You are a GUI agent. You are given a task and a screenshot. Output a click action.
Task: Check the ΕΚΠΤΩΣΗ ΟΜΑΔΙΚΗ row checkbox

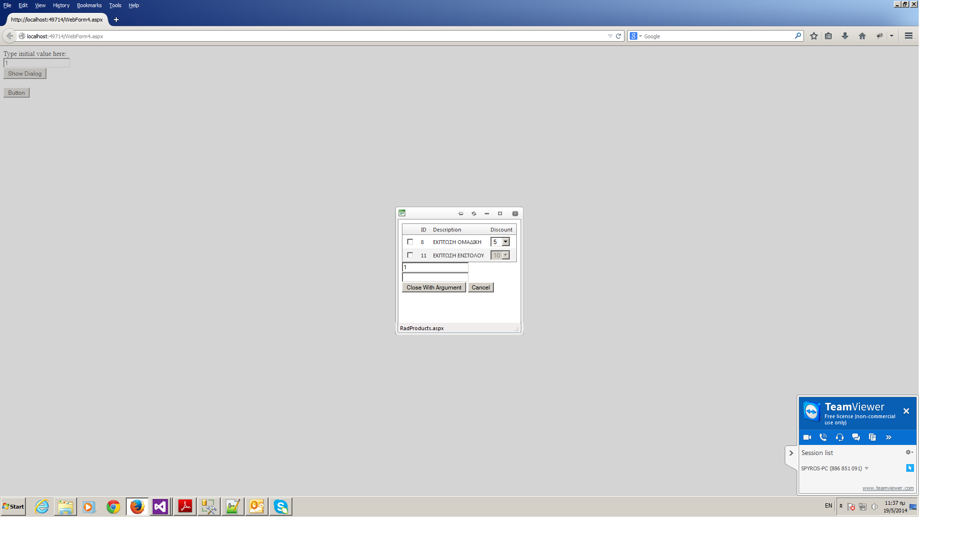pos(410,242)
